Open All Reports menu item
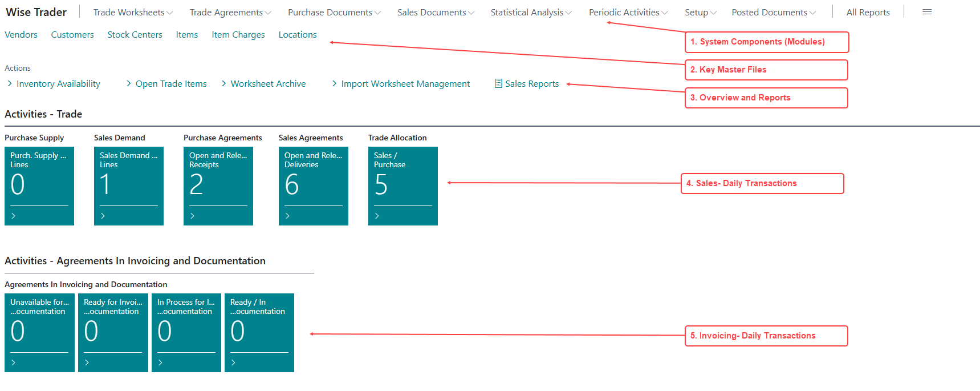The image size is (980, 391). tap(868, 13)
